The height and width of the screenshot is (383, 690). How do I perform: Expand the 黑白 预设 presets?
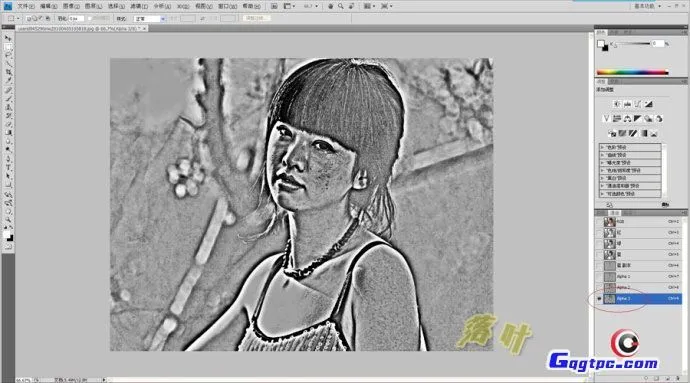click(602, 178)
